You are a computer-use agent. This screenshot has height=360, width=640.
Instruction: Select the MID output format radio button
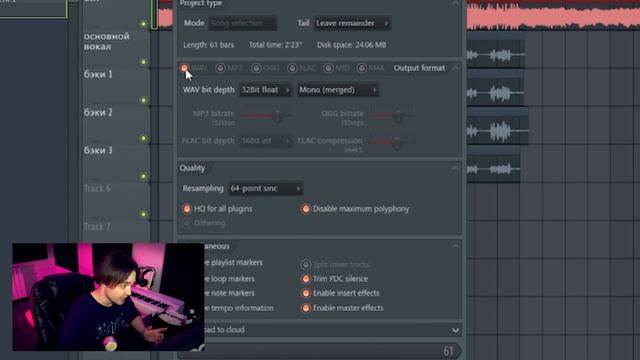pos(328,68)
